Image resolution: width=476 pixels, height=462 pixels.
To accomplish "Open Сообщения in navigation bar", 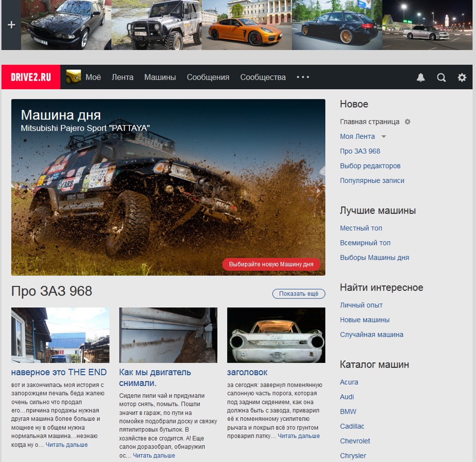I will click(x=208, y=77).
